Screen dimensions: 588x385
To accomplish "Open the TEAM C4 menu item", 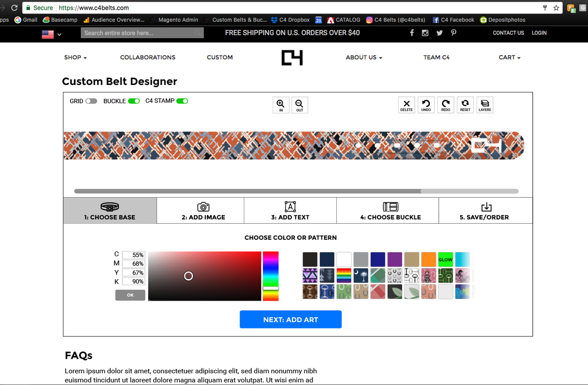I will 437,57.
